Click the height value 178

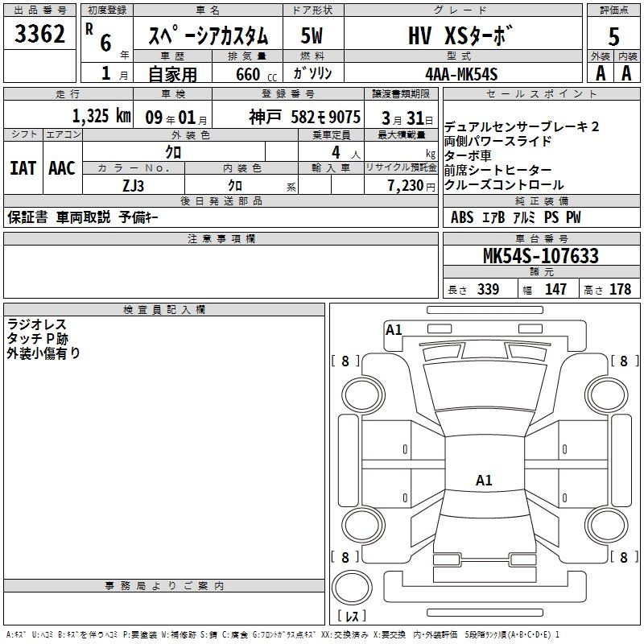click(620, 289)
